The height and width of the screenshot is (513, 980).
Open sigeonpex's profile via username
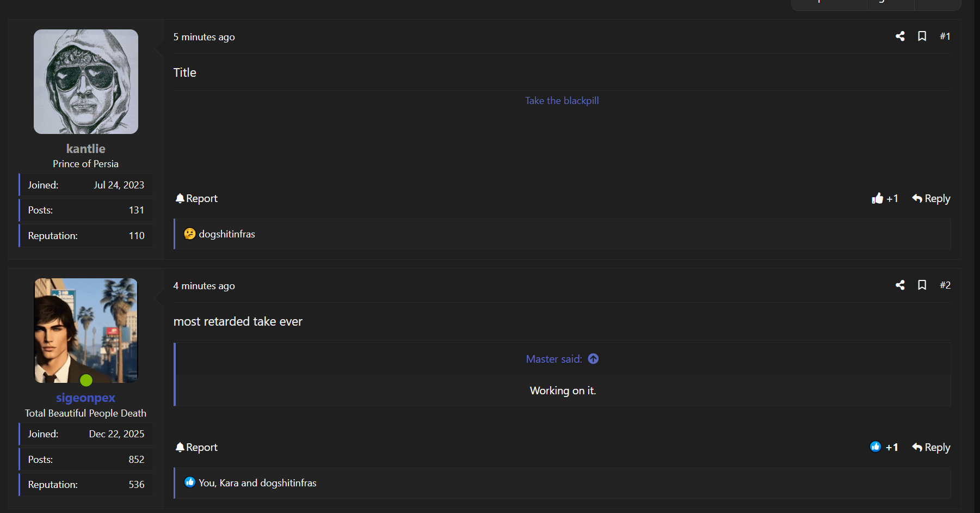coord(85,398)
